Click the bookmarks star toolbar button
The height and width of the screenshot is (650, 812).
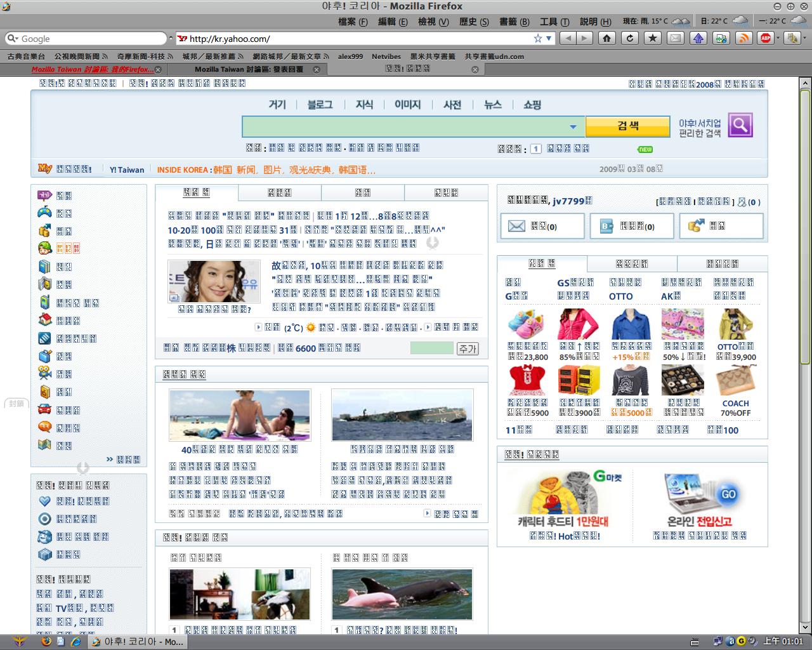(652, 38)
